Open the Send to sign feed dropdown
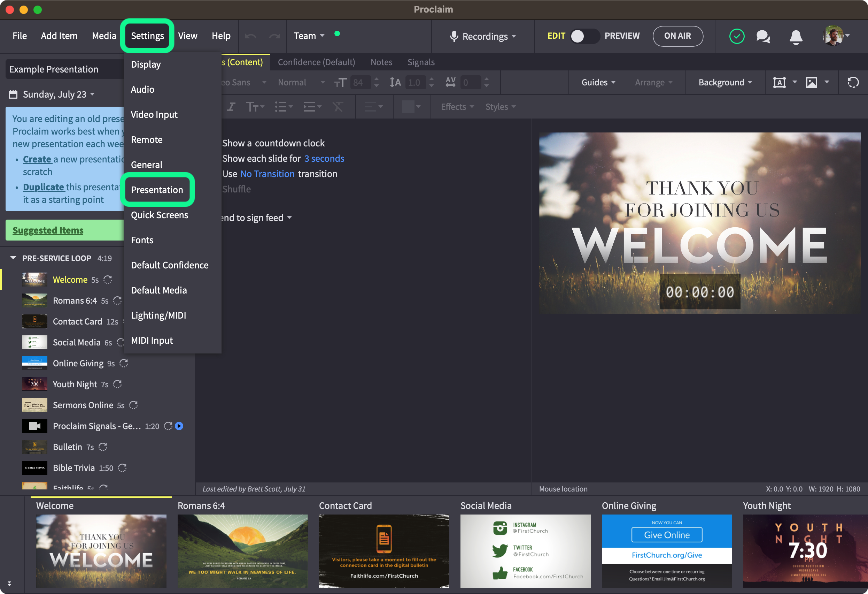This screenshot has height=594, width=868. pyautogui.click(x=257, y=218)
